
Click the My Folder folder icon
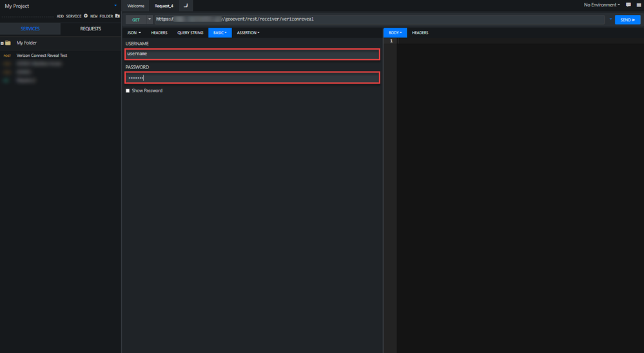coord(8,43)
